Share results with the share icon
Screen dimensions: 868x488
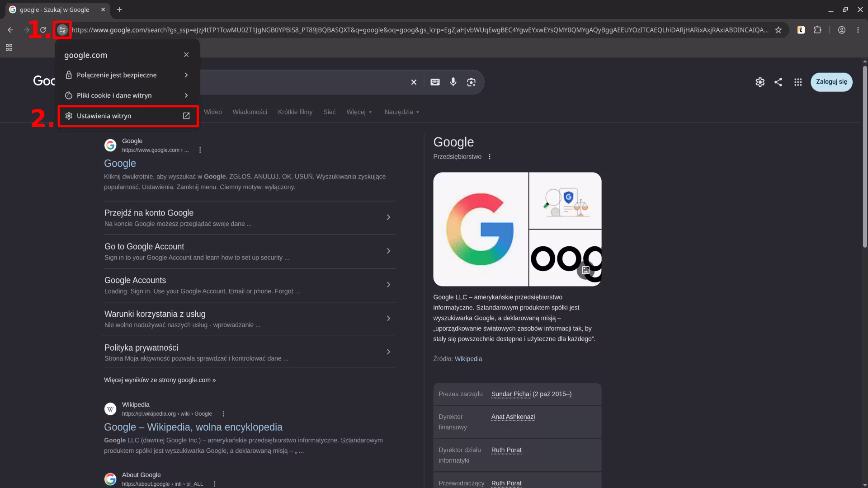pos(778,82)
